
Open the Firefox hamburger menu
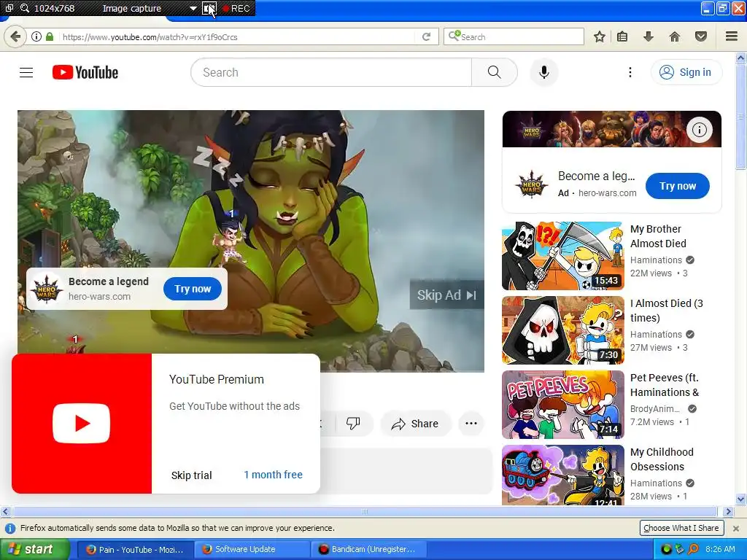coord(732,36)
